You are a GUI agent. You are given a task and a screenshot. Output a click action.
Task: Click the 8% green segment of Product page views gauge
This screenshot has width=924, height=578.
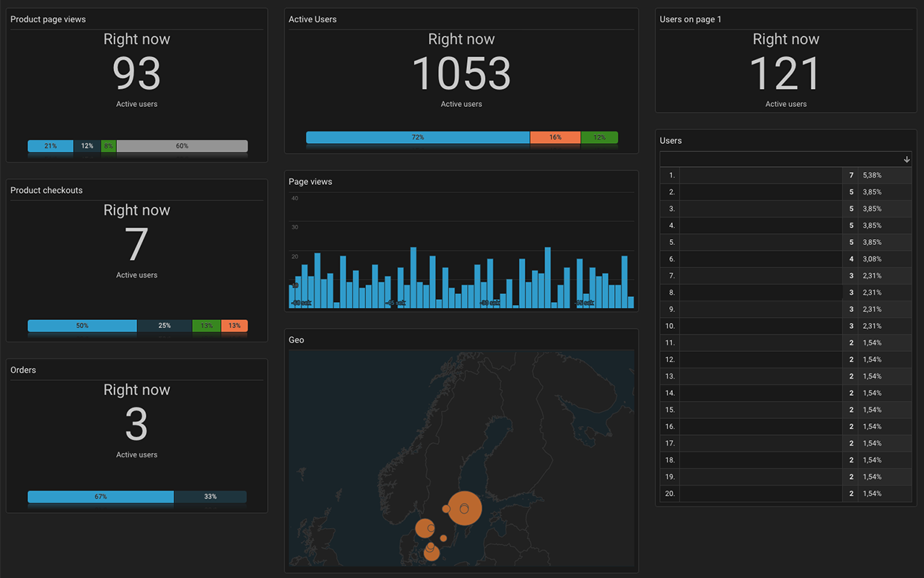click(108, 146)
